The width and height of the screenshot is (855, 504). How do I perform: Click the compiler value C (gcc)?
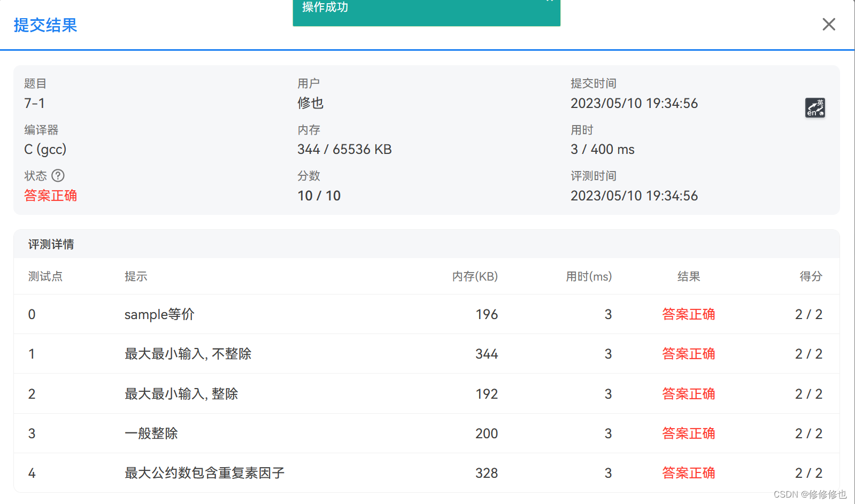45,149
